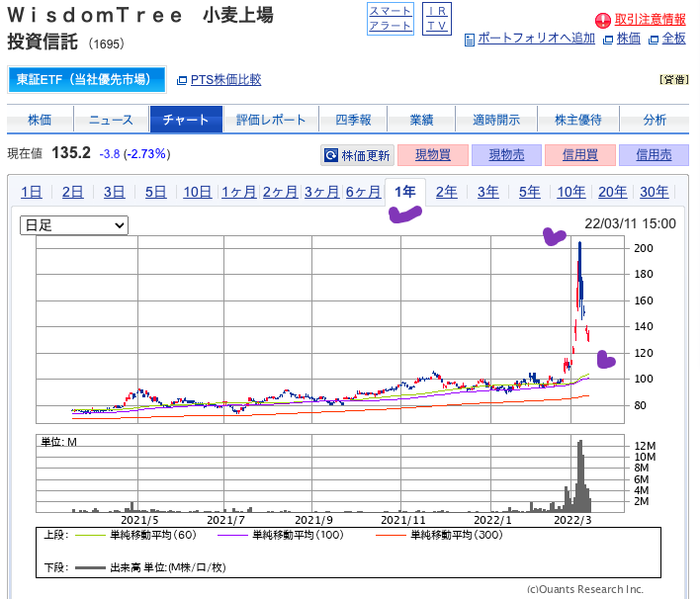The width and height of the screenshot is (700, 599).
Task: Click the fund code (1695)
Action: click(x=106, y=43)
